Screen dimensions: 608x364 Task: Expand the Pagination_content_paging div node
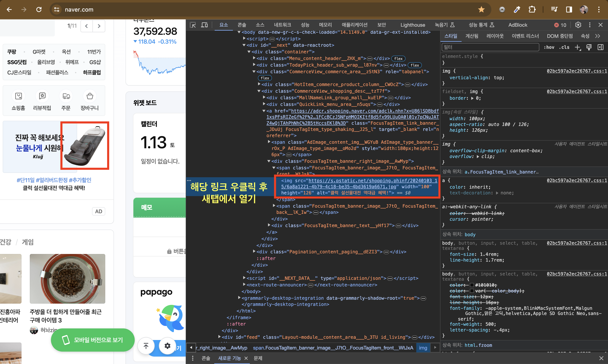[254, 252]
